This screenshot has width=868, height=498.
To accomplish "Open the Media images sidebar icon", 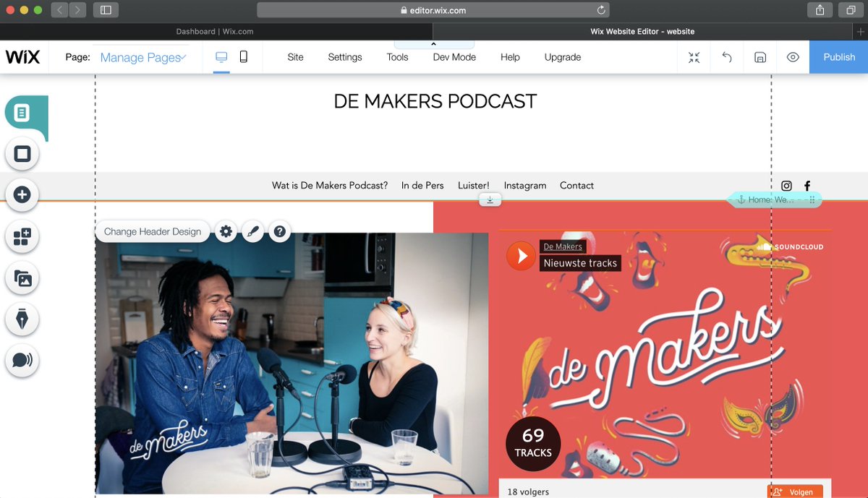I will point(22,278).
